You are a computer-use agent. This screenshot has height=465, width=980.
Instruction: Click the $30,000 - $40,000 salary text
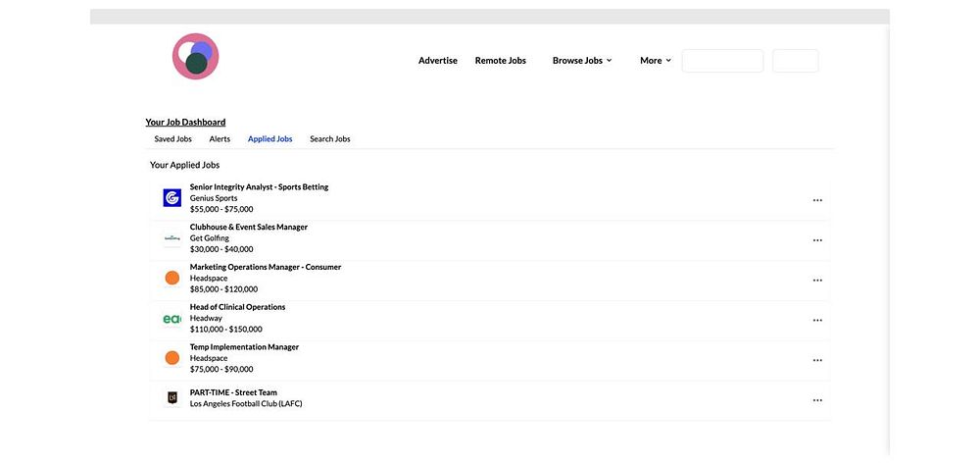coord(221,250)
